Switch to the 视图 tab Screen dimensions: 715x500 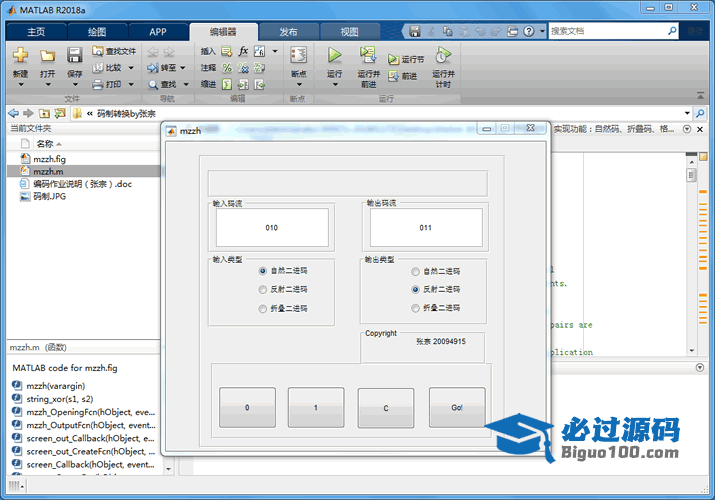coord(349,32)
